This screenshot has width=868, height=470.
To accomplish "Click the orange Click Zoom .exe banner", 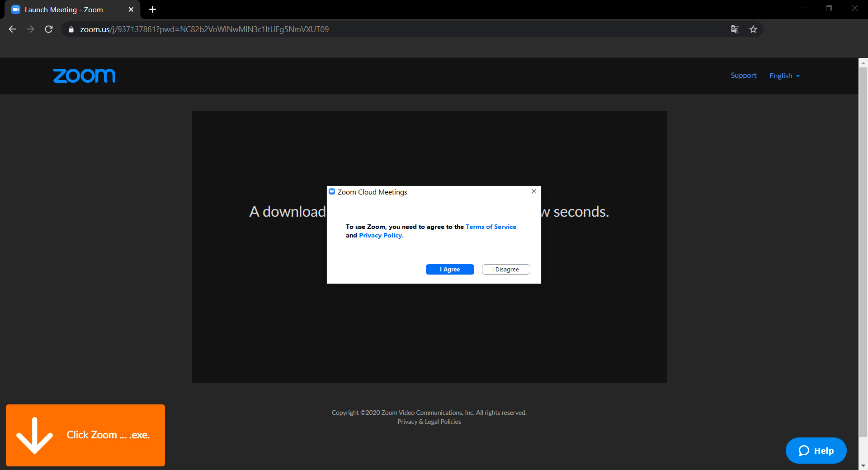I will point(85,435).
